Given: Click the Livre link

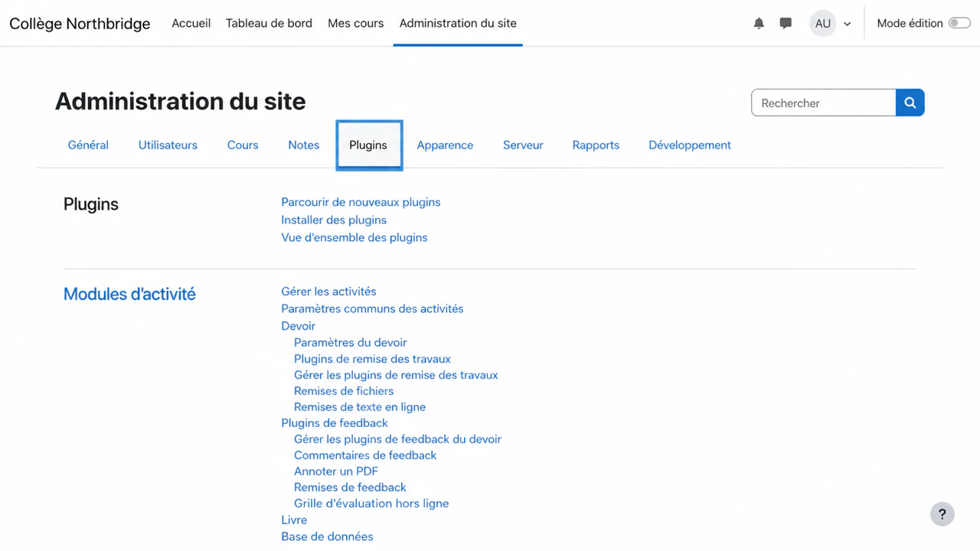Looking at the screenshot, I should point(294,520).
